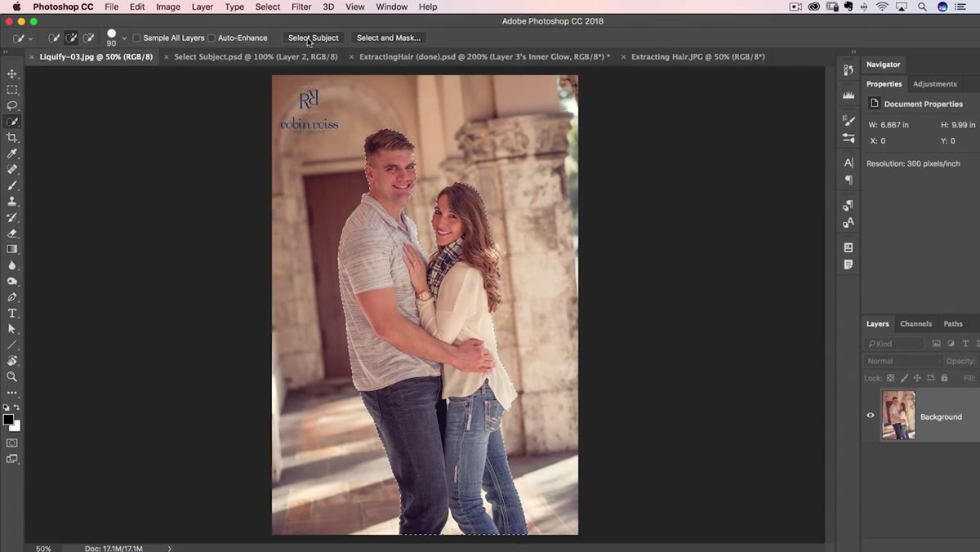Open the layer blend mode Normal dropdown
The image size is (980, 552).
pyautogui.click(x=903, y=361)
